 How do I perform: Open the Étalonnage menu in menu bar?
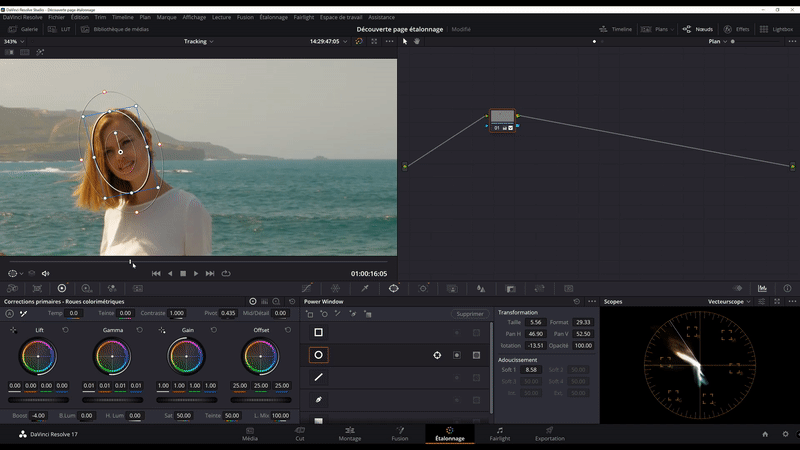[x=273, y=17]
